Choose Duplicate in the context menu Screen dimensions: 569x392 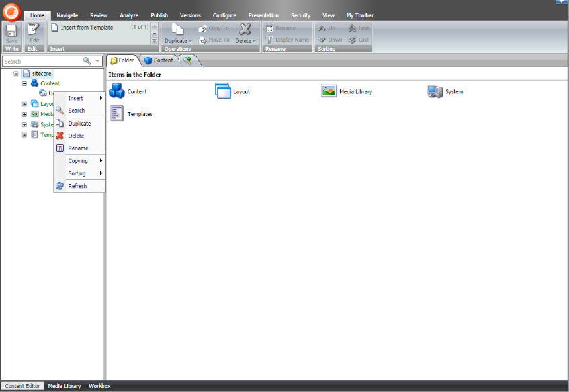[79, 124]
